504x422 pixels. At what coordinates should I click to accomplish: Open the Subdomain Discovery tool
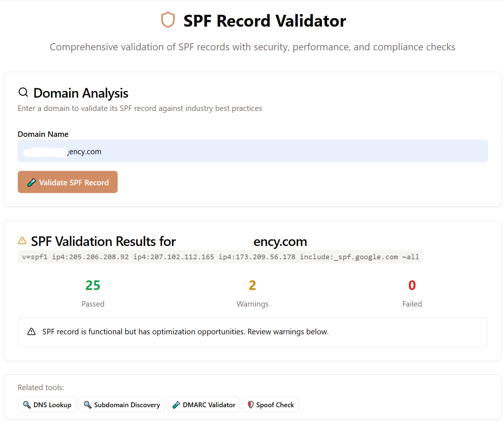coord(121,405)
